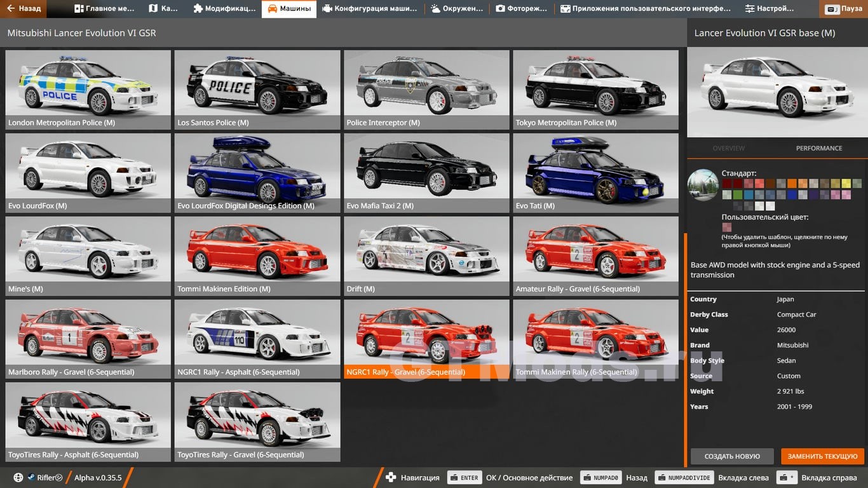Select Amateur Rally - Gravel configuration

coord(596,256)
